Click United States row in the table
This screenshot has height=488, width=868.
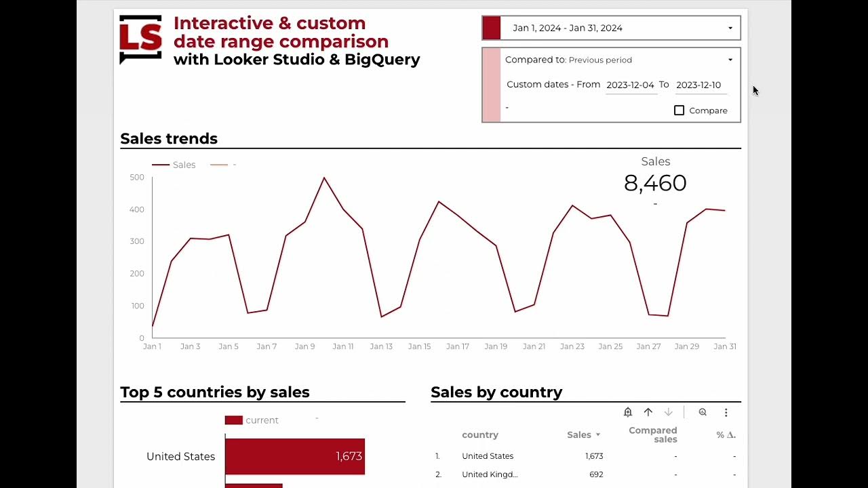[586, 456]
